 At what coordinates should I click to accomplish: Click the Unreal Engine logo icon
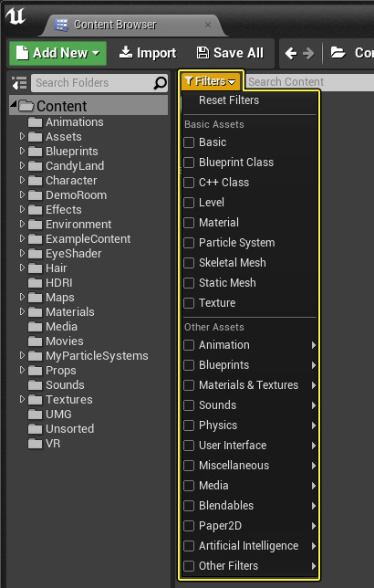(16, 16)
